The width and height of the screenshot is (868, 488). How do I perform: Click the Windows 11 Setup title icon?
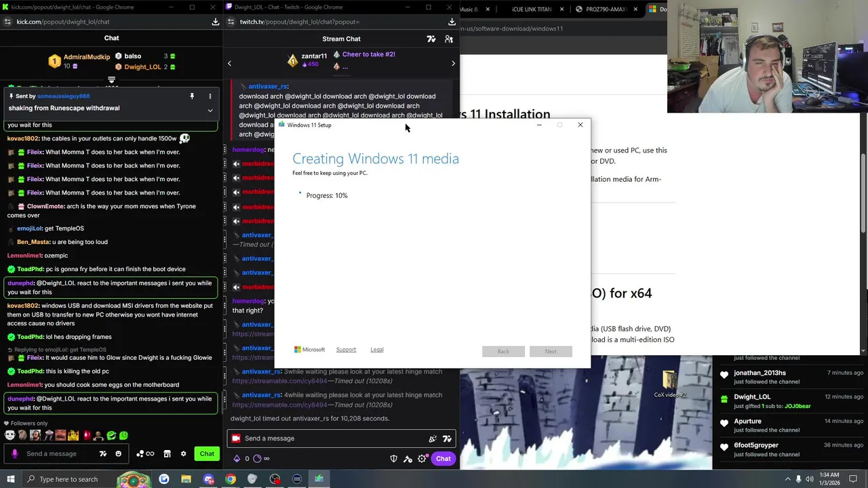[281, 125]
